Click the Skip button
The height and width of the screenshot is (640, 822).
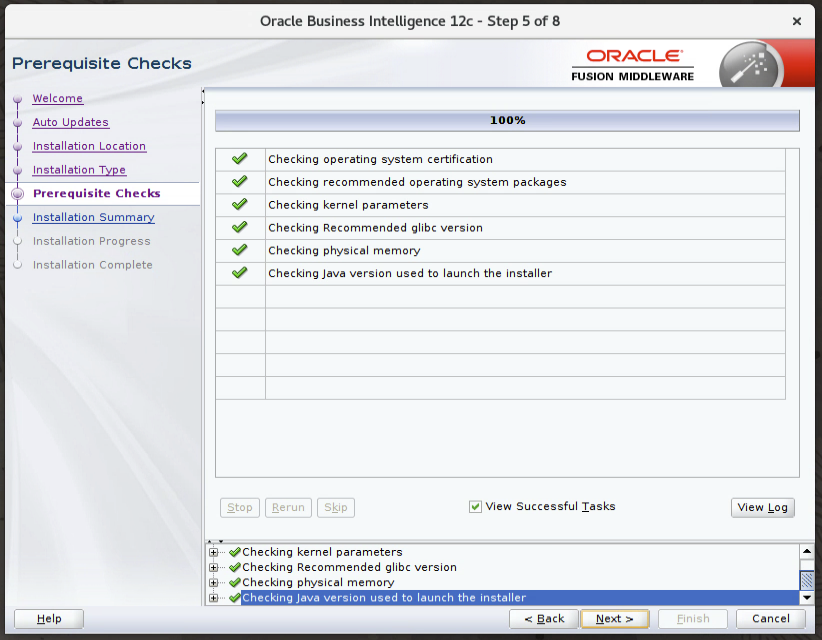point(336,507)
